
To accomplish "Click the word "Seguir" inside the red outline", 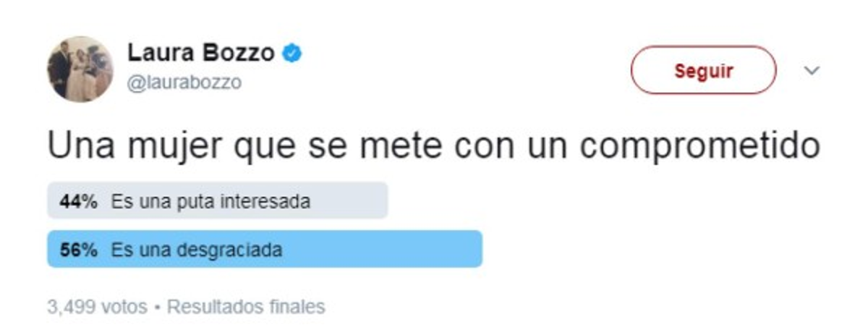I will coord(703,71).
